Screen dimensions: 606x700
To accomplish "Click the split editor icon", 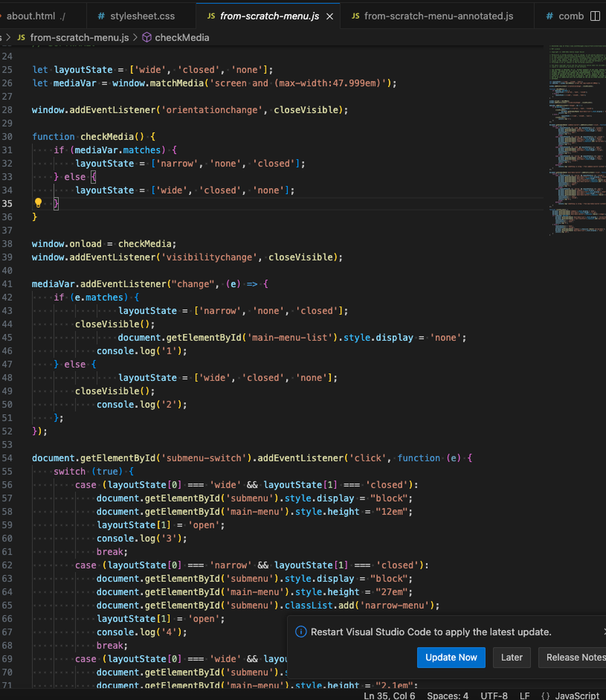I will click(594, 16).
